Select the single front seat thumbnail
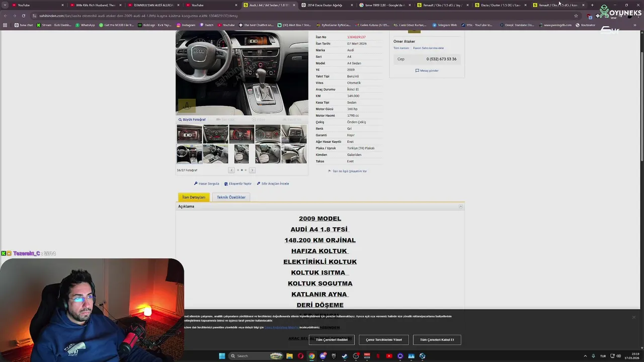 coord(242,154)
